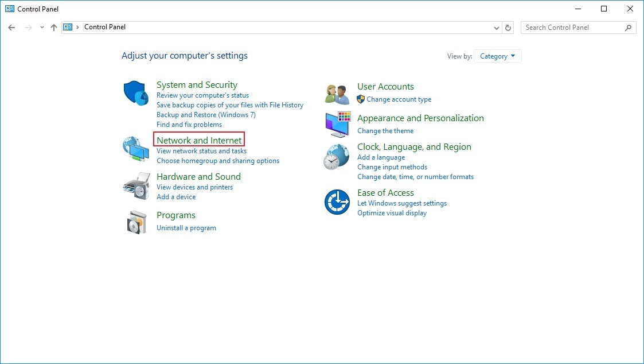This screenshot has width=644, height=364.
Task: Open Network and Internet category
Action: pos(199,140)
